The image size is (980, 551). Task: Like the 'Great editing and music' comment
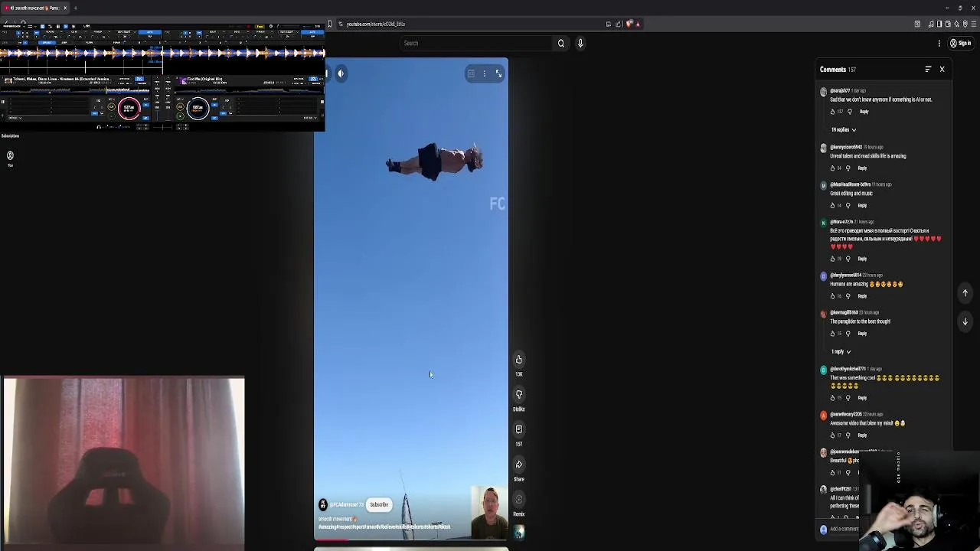point(833,206)
